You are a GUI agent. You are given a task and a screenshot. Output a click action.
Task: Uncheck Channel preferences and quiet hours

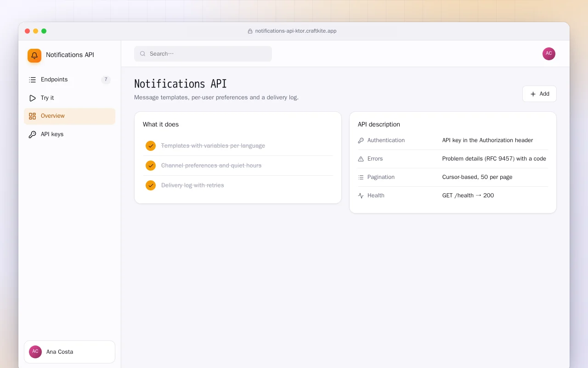click(151, 166)
